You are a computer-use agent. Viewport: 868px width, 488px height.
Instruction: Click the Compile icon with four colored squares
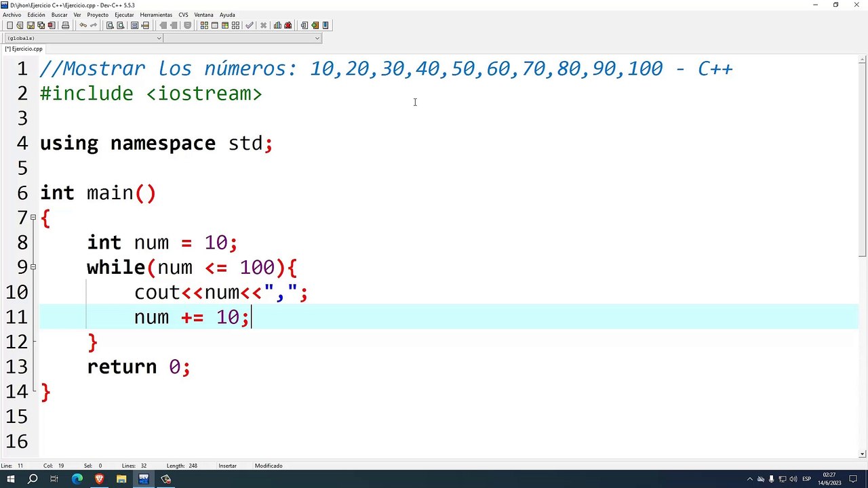point(204,25)
